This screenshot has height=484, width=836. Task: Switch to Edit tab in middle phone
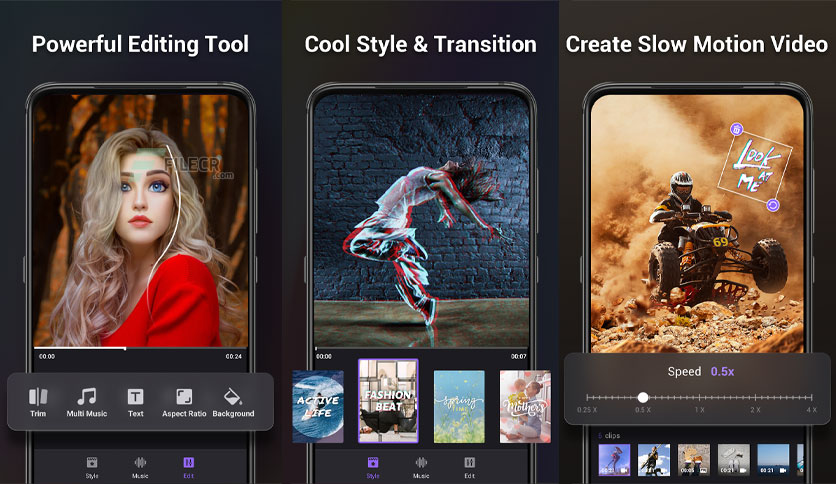(469, 467)
